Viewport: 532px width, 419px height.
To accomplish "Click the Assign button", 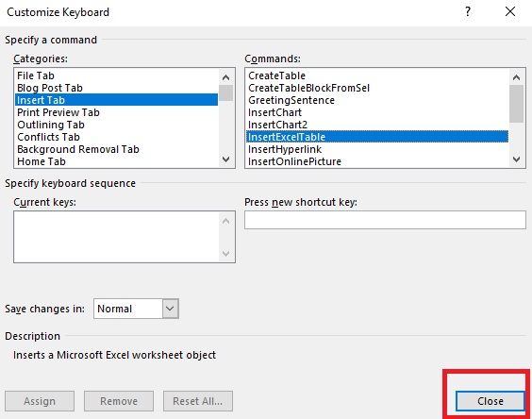I will click(40, 401).
